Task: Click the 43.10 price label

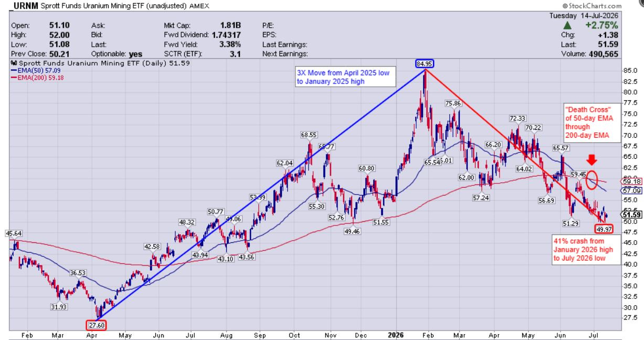Action: pos(225,259)
